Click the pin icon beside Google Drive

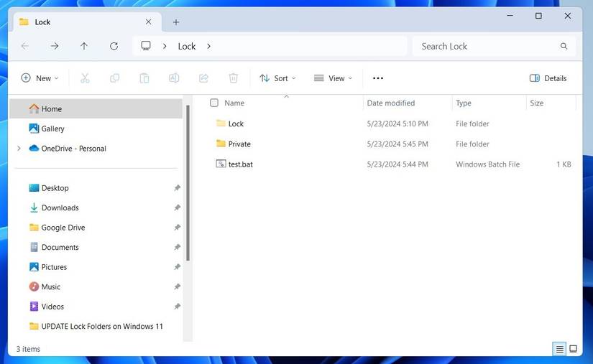[177, 228]
